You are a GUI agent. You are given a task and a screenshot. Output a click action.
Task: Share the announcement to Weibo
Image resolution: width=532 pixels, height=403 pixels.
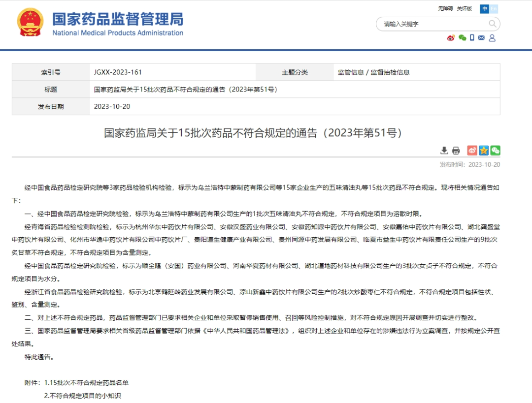472,150
